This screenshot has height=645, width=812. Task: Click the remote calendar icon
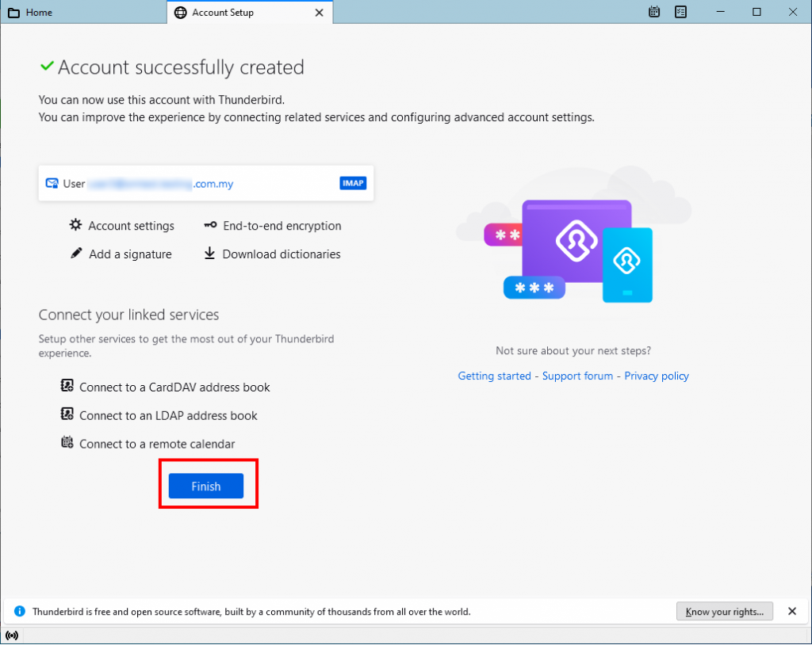click(x=67, y=442)
